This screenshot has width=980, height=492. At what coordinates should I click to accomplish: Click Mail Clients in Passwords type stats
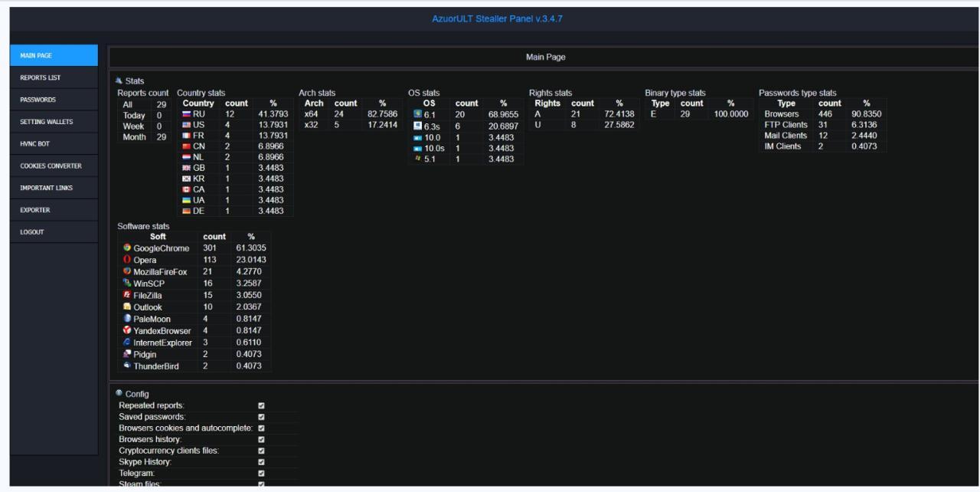point(786,136)
